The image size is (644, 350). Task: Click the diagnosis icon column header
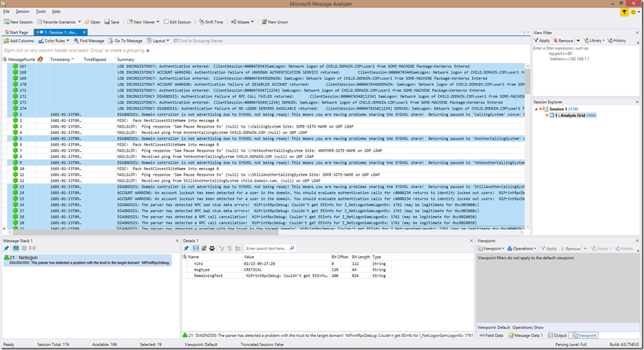click(x=40, y=59)
